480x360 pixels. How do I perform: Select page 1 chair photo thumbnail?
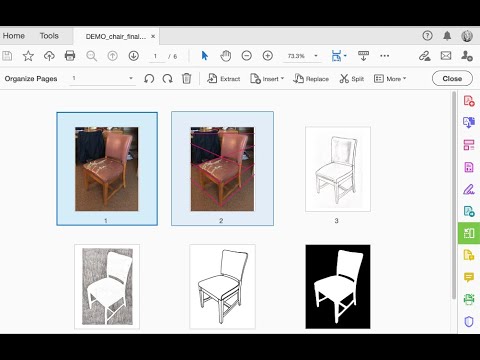107,169
